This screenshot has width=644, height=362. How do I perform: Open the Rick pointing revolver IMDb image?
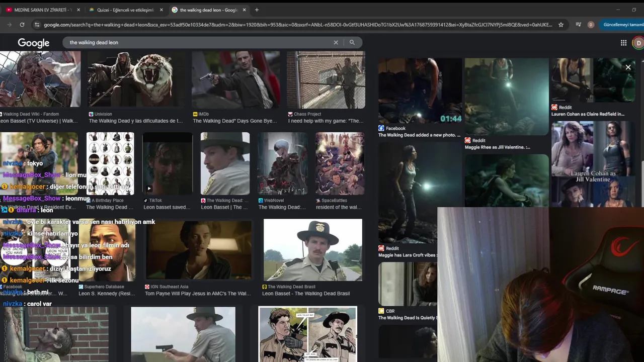(236, 79)
